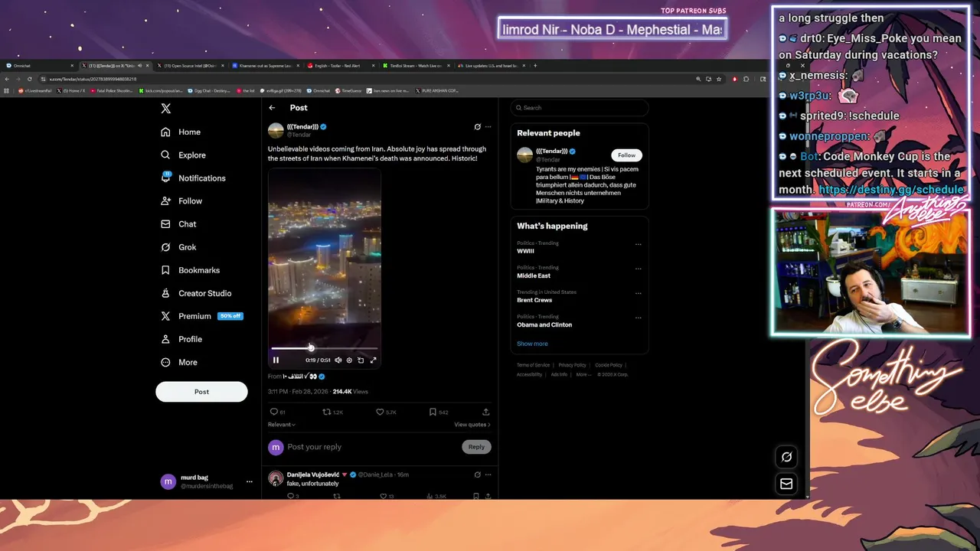Open video settings gear icon

[349, 360]
